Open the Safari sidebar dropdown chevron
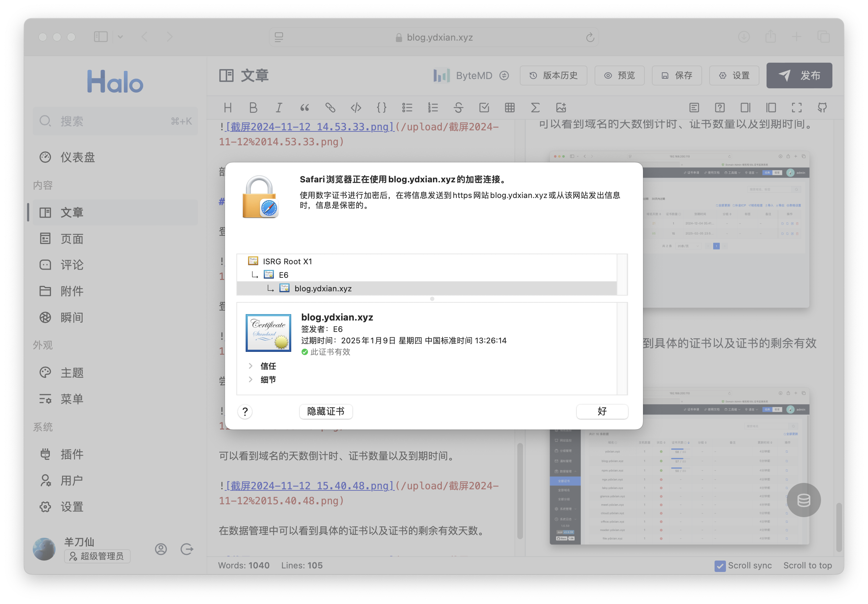Image resolution: width=868 pixels, height=604 pixels. click(120, 37)
